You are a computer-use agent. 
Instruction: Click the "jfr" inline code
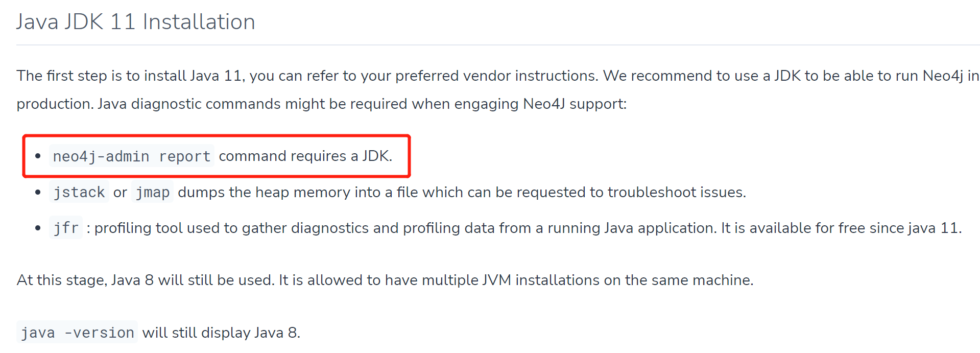tap(66, 228)
